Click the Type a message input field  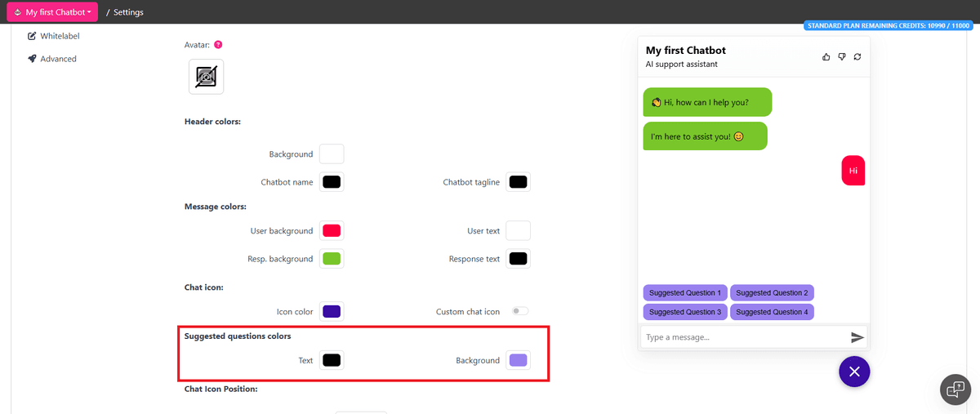click(743, 337)
